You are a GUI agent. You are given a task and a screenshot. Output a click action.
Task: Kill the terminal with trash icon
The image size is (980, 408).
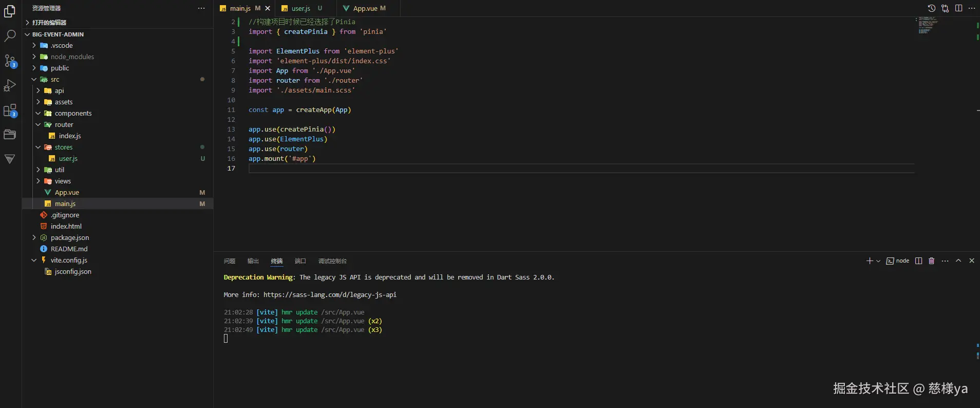(x=932, y=261)
